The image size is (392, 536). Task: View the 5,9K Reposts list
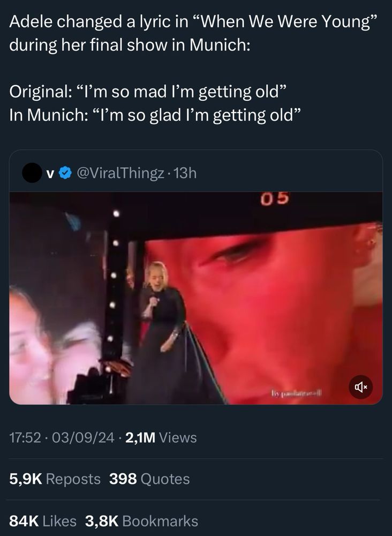pos(55,479)
